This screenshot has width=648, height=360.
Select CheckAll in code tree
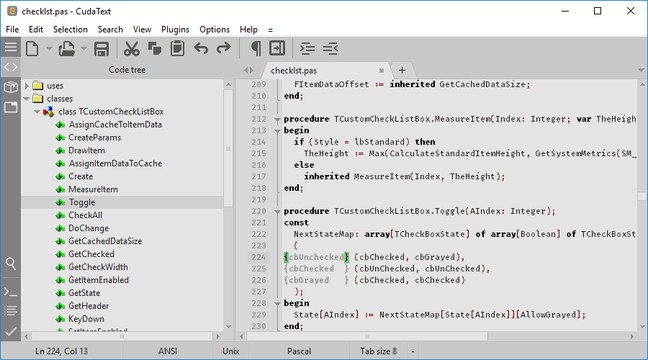pos(85,215)
